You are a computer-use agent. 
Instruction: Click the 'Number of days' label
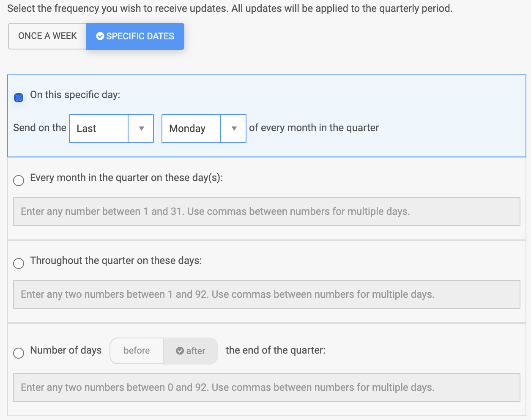(x=66, y=350)
